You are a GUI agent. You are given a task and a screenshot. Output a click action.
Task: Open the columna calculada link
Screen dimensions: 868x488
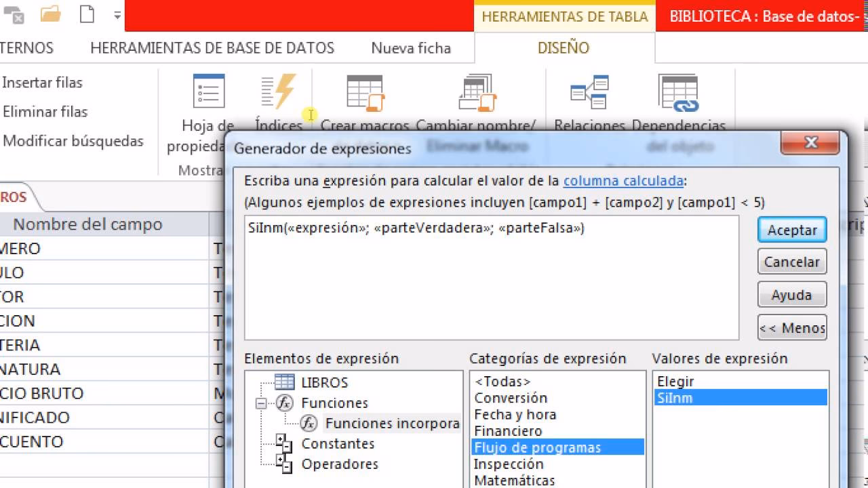(x=623, y=181)
